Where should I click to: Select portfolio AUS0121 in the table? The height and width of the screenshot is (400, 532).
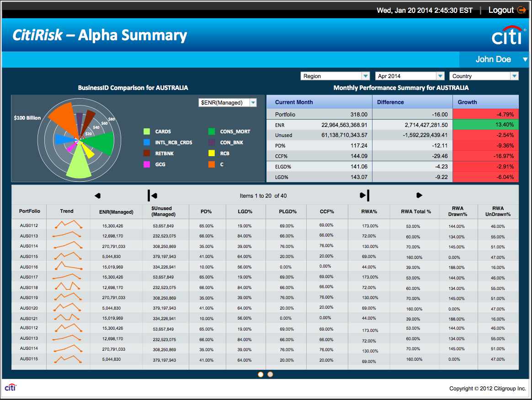(x=29, y=319)
